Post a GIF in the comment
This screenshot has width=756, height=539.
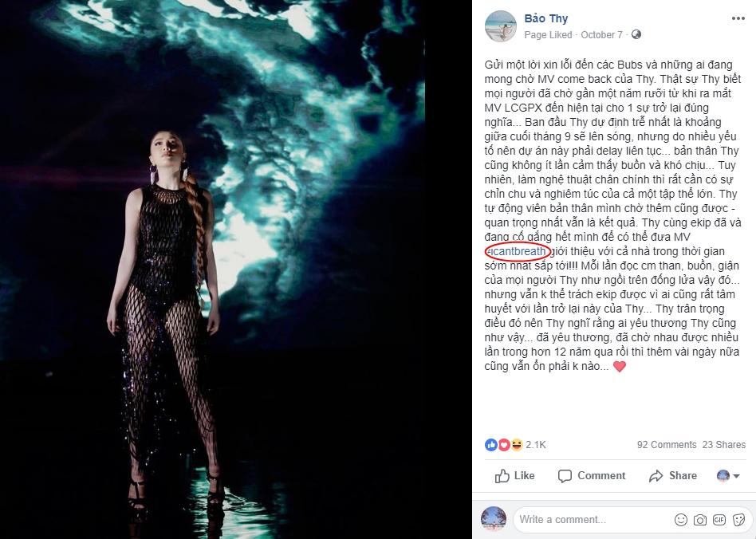(x=719, y=520)
